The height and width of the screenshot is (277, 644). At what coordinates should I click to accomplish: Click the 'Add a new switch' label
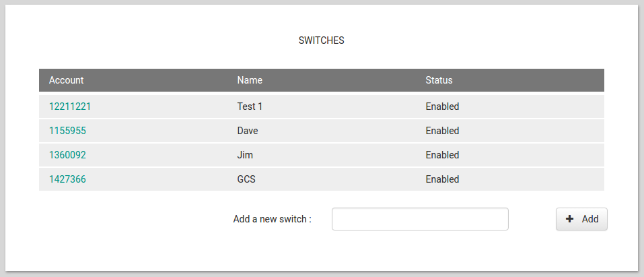pyautogui.click(x=272, y=219)
